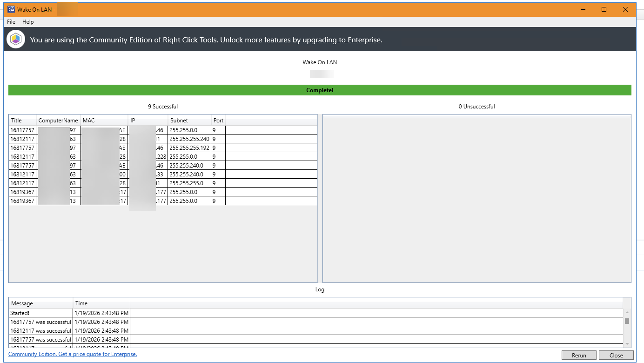Sort results by the Subnet column header
The height and width of the screenshot is (363, 644).
179,121
